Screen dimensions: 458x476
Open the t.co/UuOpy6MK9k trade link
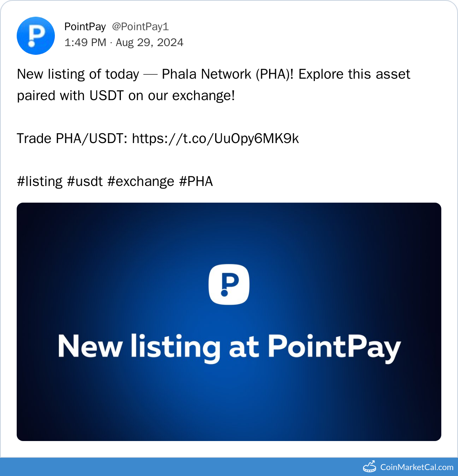[x=215, y=138]
